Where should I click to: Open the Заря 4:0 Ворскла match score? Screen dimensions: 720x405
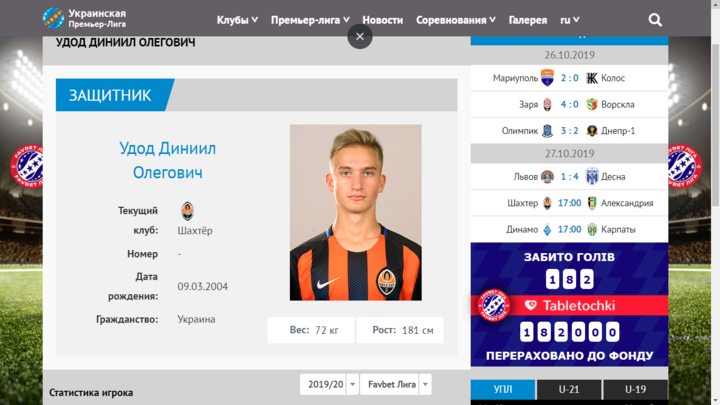[x=569, y=104]
